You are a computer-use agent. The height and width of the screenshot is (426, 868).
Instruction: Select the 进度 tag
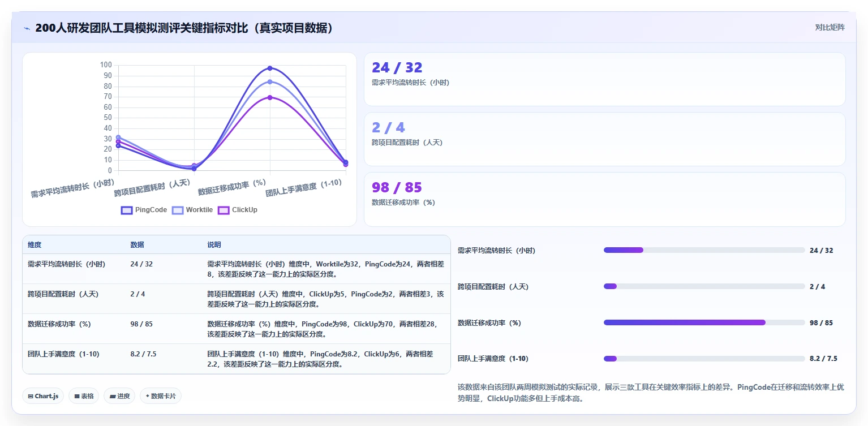coord(119,396)
